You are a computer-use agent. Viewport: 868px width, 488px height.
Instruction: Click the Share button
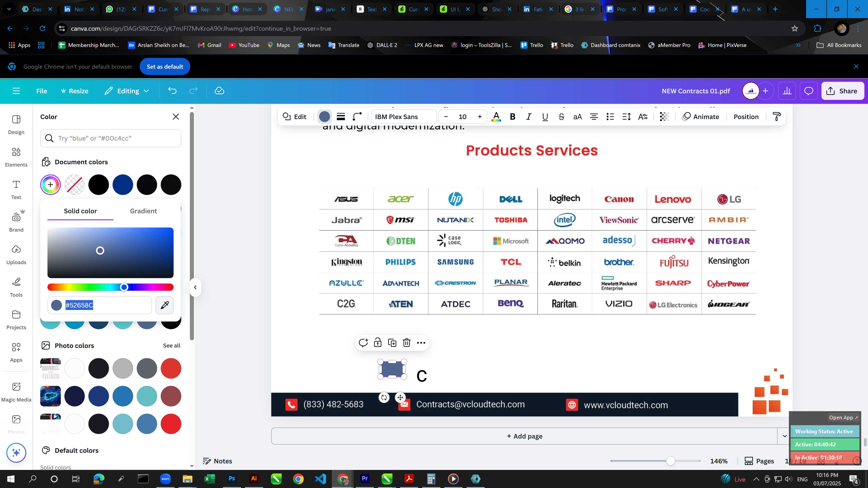[x=842, y=91]
